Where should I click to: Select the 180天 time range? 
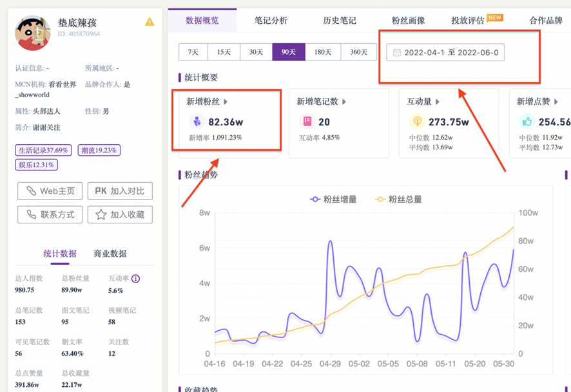pyautogui.click(x=323, y=52)
